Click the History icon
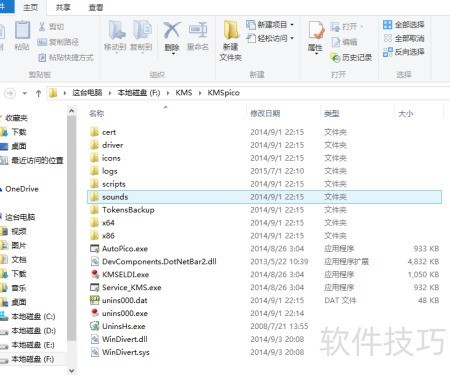This screenshot has height=375, width=450. [335, 57]
